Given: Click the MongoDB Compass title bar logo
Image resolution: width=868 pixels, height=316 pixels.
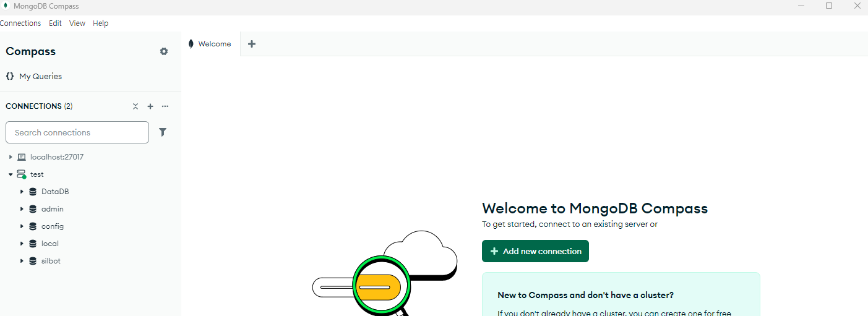Looking at the screenshot, I should click(x=6, y=6).
